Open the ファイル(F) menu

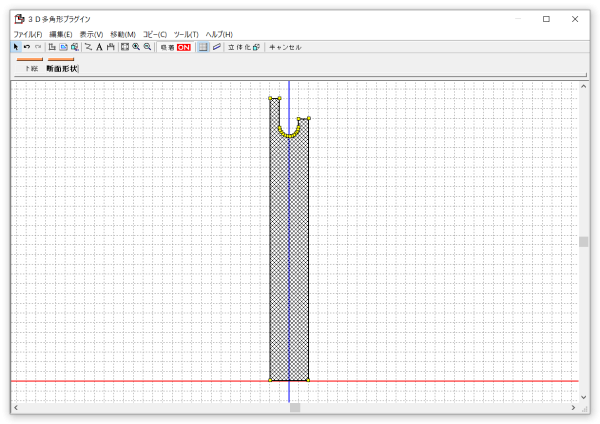28,34
